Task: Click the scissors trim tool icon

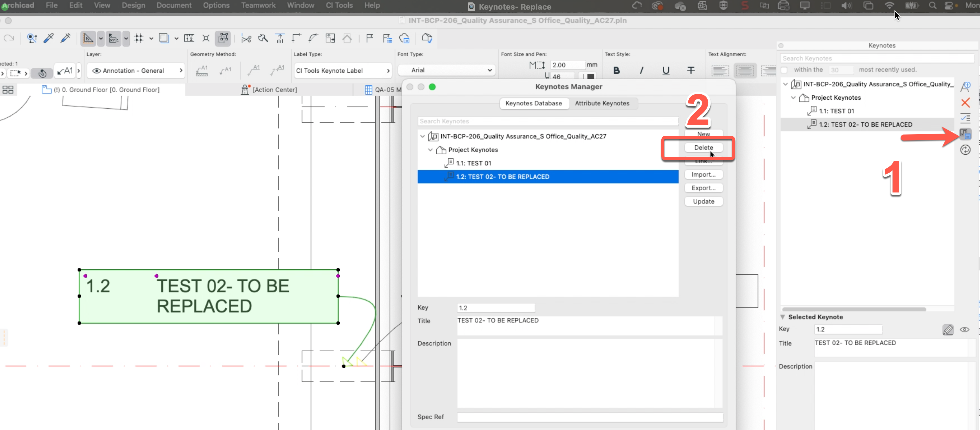Action: point(246,38)
